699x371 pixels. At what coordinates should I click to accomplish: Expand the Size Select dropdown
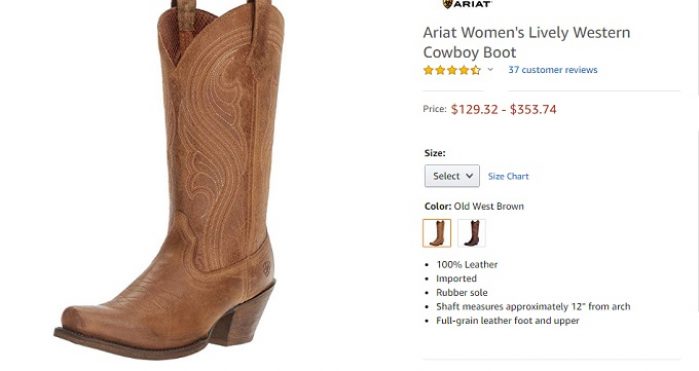click(452, 176)
